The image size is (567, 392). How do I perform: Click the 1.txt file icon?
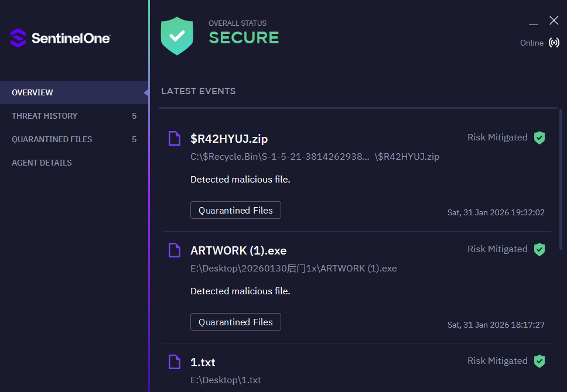pos(174,362)
